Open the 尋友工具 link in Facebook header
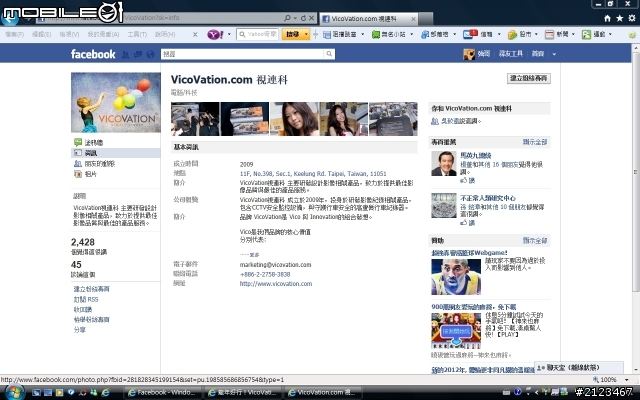 511,54
